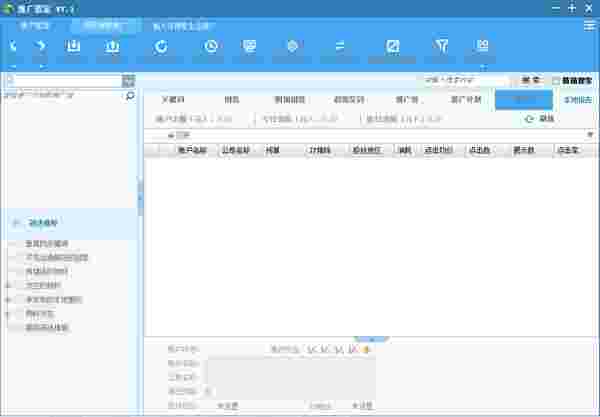600x417 pixels.
Task: Click the magnifier search icon in left panel
Action: pyautogui.click(x=130, y=96)
